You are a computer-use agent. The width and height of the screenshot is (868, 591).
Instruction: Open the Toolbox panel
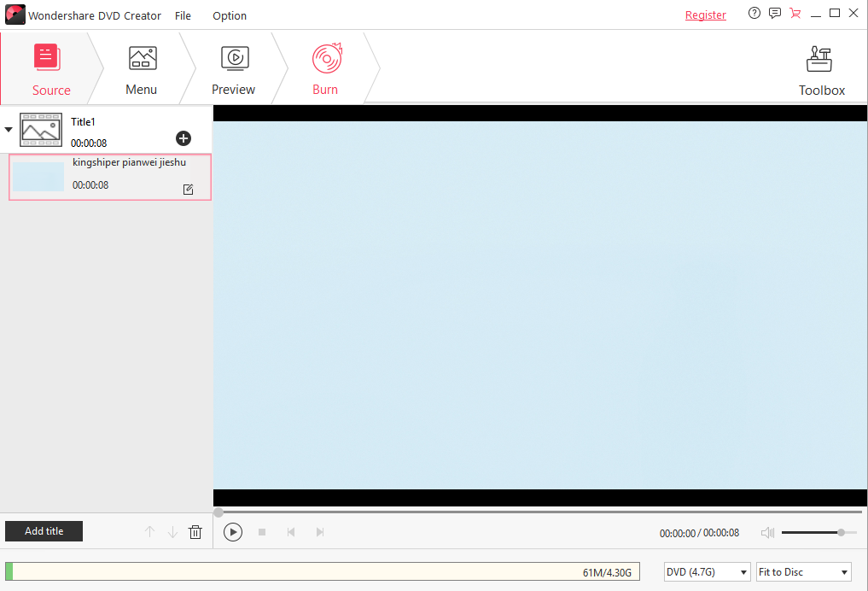pyautogui.click(x=821, y=70)
